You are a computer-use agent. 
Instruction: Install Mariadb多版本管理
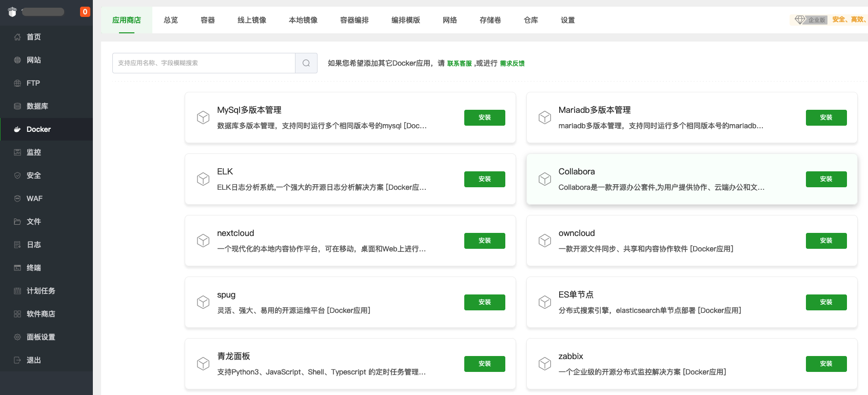tap(826, 117)
